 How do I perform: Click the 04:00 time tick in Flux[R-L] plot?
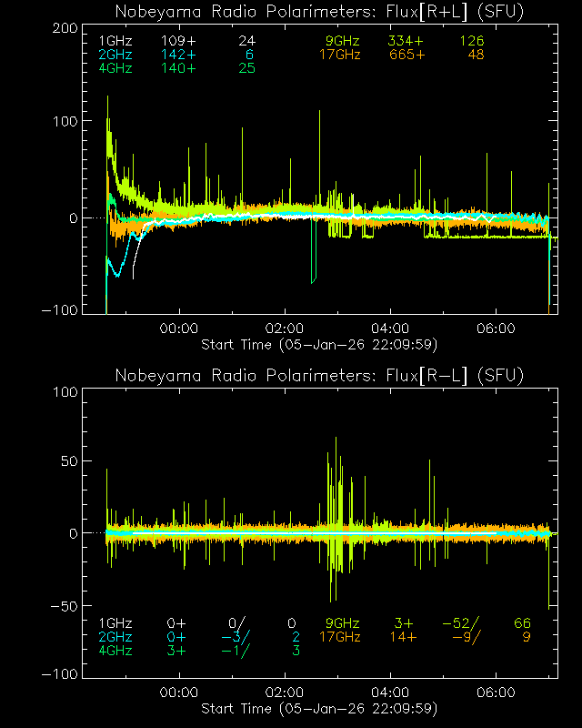tap(391, 692)
